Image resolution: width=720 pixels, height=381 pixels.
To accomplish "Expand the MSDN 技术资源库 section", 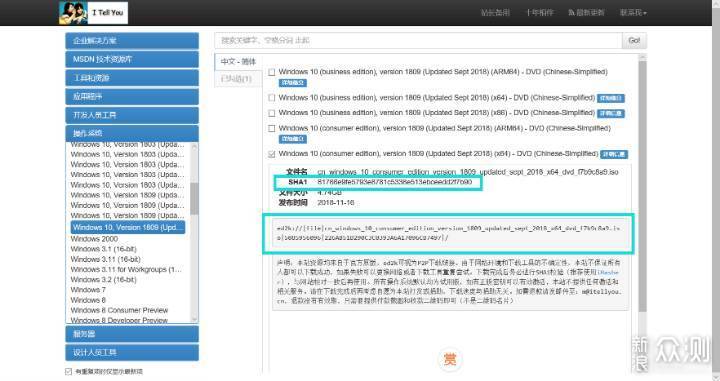I will click(x=132, y=59).
